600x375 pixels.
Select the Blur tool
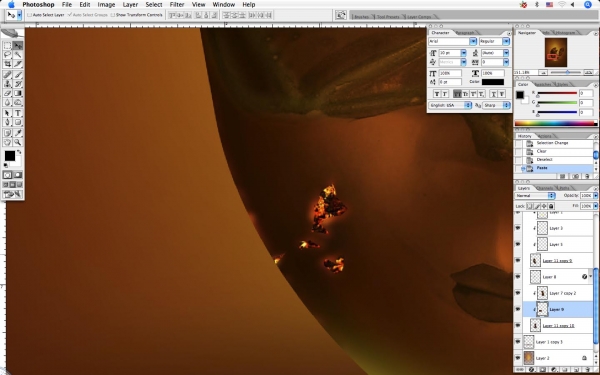click(7, 102)
